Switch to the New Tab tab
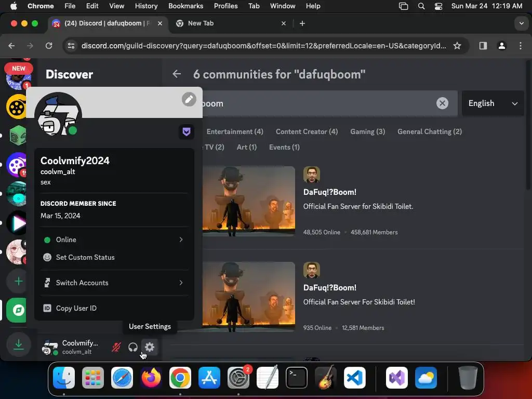The image size is (532, 399). (231, 23)
